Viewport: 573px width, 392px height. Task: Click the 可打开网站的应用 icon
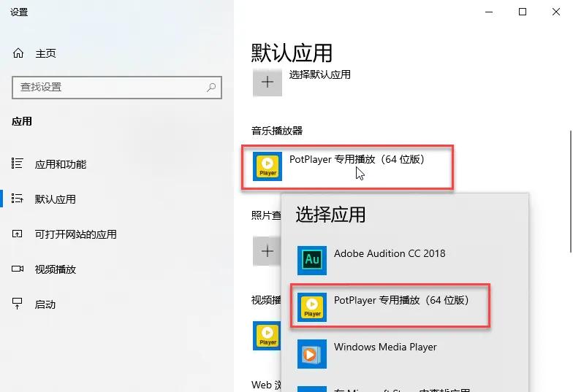(18, 234)
